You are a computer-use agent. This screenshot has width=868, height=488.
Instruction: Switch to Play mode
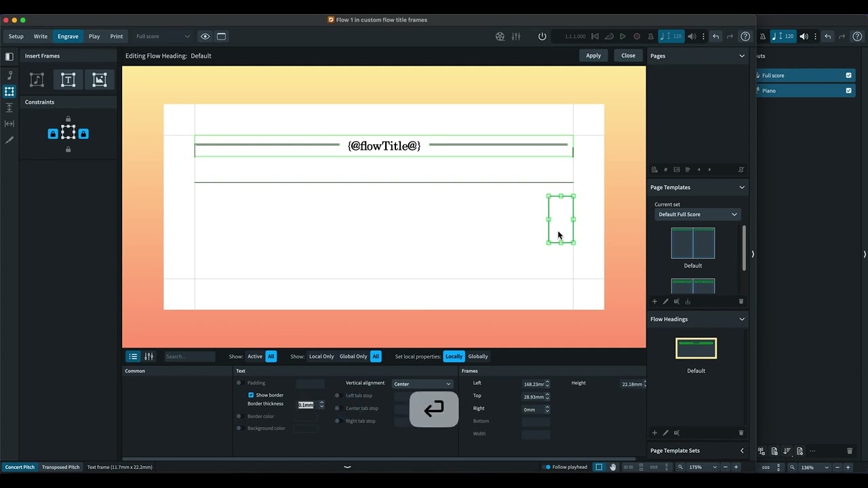pyautogui.click(x=94, y=37)
